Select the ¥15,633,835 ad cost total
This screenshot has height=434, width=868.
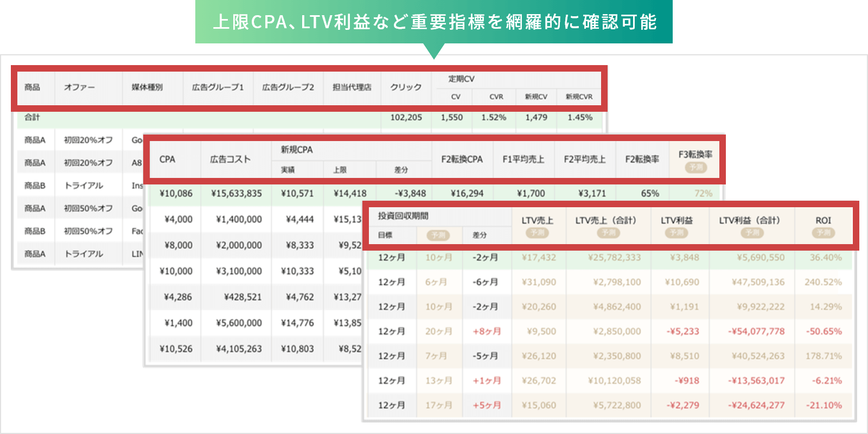(237, 194)
